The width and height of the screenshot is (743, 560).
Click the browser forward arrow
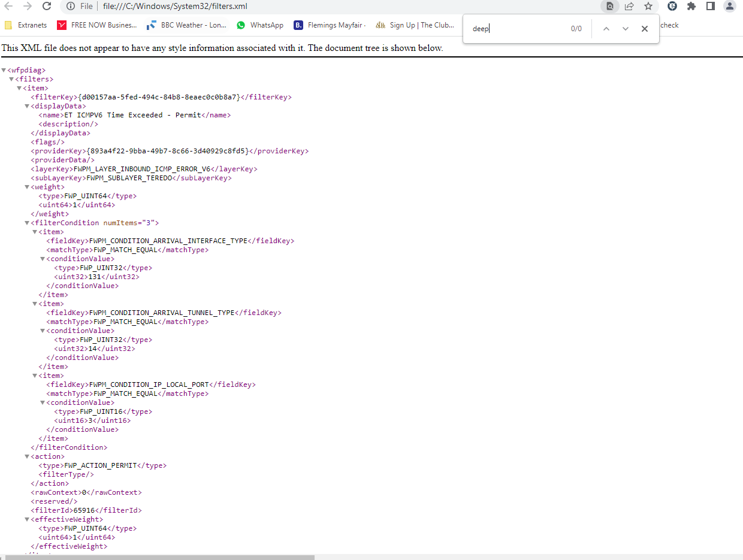coord(28,7)
